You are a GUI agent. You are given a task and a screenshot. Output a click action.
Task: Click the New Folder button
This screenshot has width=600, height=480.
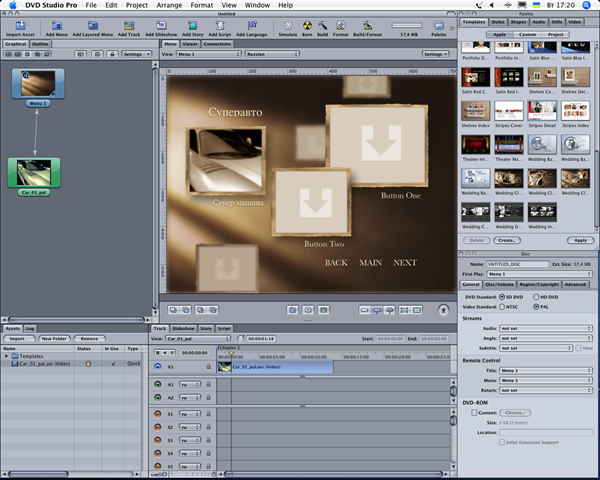(x=53, y=338)
